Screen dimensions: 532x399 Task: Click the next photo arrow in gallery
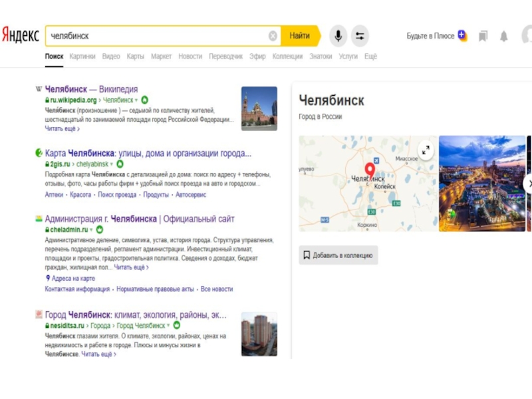pos(528,184)
